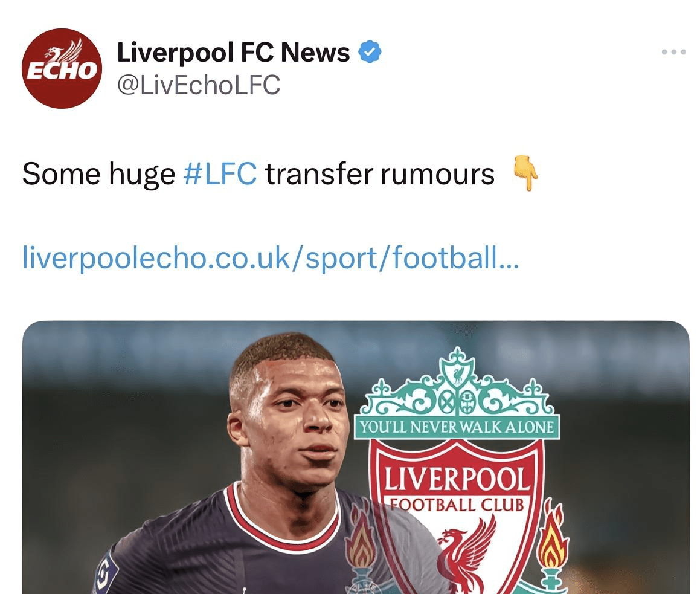Open the Echo profile avatar
The height and width of the screenshot is (594, 700).
62,68
